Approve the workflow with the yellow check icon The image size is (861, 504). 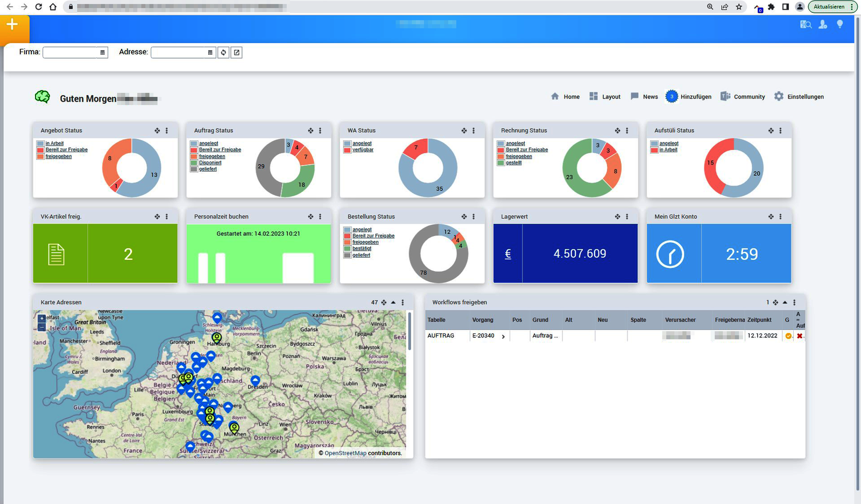click(x=788, y=336)
